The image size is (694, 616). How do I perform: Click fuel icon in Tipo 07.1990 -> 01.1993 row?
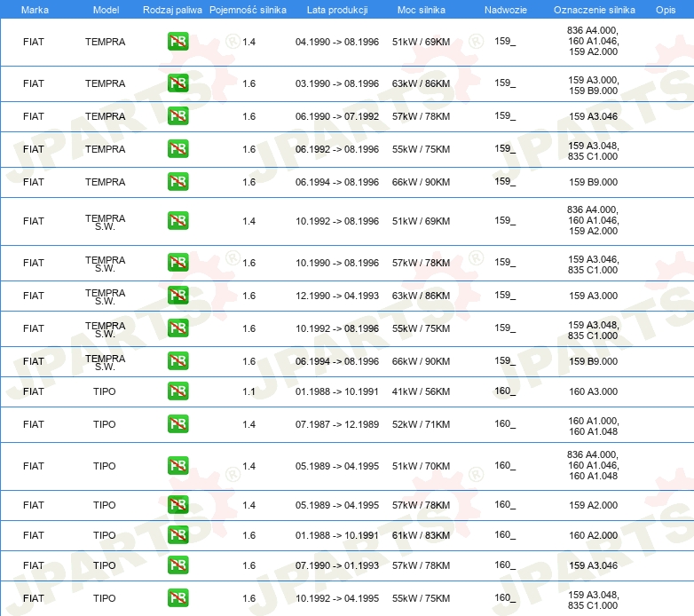(x=177, y=565)
